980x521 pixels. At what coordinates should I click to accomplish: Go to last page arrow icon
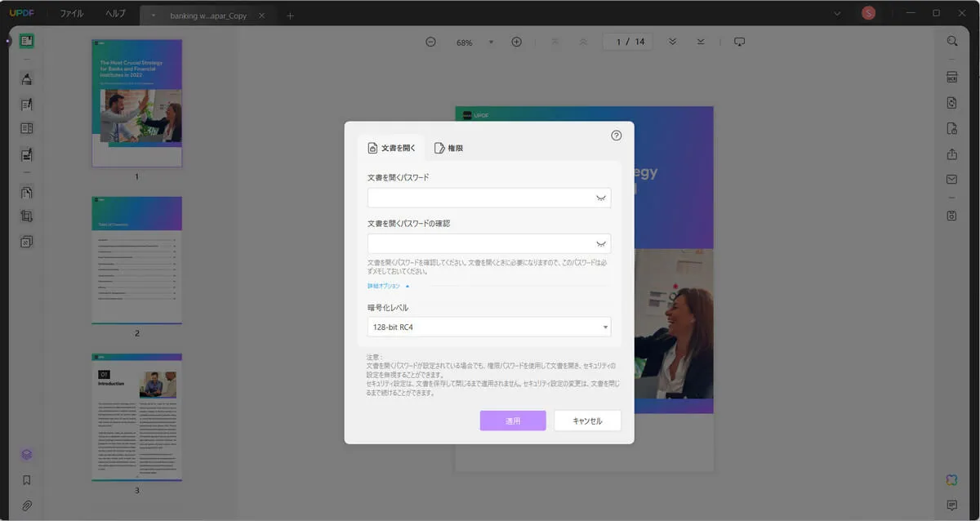(701, 42)
